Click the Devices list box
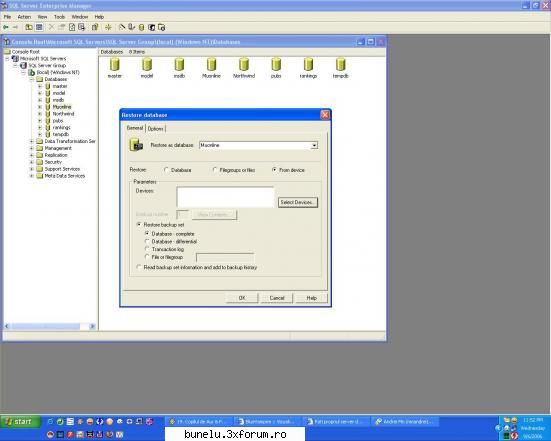 point(225,197)
